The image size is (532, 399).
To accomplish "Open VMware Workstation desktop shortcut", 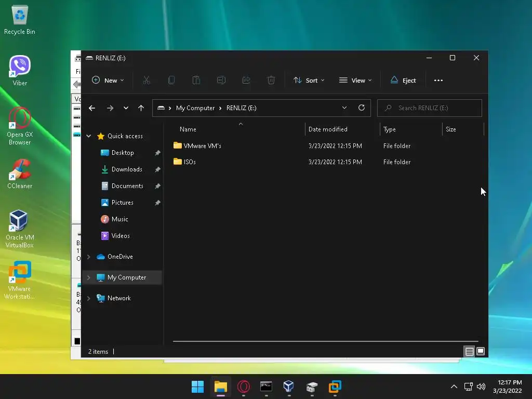I will [20, 280].
